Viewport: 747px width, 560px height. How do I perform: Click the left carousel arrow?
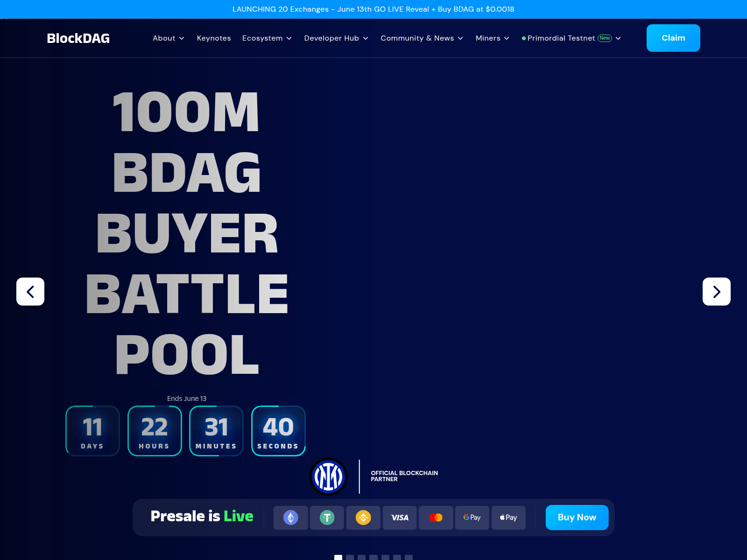(x=30, y=291)
